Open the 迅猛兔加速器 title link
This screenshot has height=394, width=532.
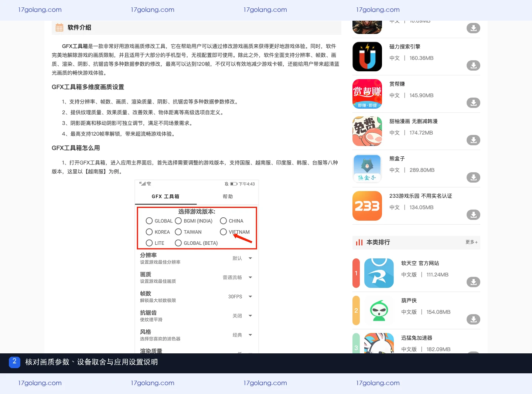(417, 338)
